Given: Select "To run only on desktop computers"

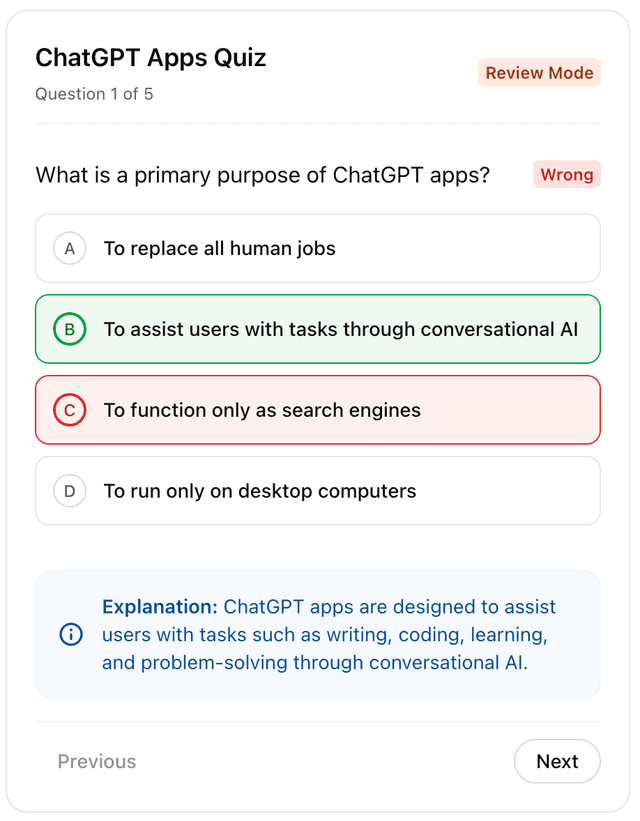Looking at the screenshot, I should pyautogui.click(x=260, y=491).
